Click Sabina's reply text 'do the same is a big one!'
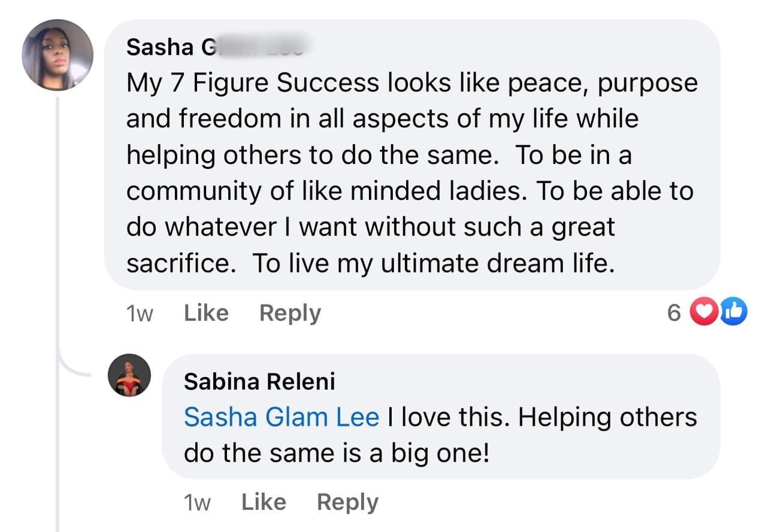Screen dimensions: 769x532 tap(336, 453)
